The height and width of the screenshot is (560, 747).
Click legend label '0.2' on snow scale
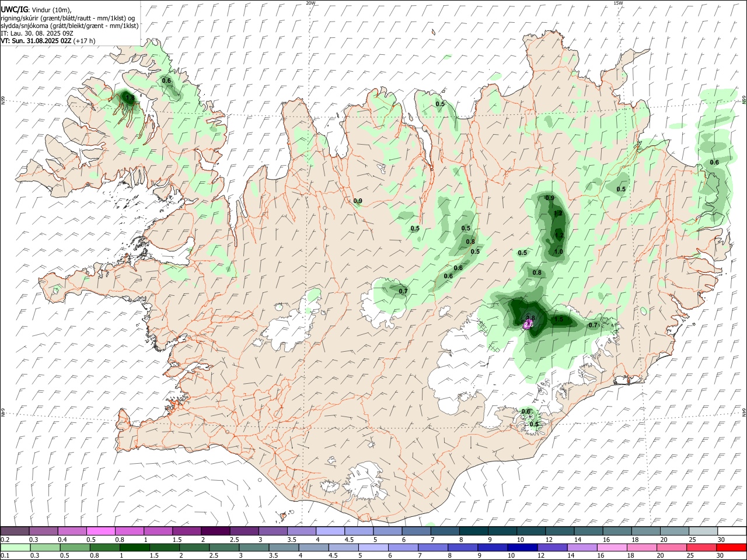pyautogui.click(x=5, y=540)
